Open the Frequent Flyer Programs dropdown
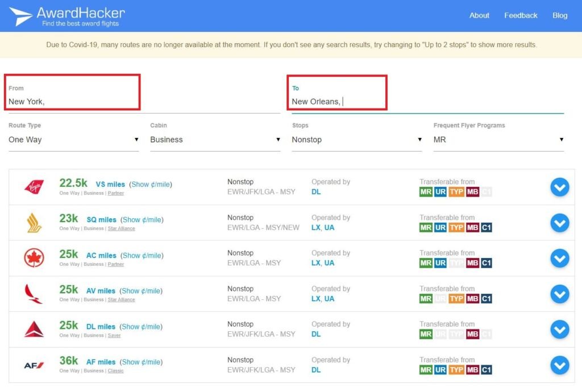Viewport: 582px width, 392px height. click(x=498, y=140)
